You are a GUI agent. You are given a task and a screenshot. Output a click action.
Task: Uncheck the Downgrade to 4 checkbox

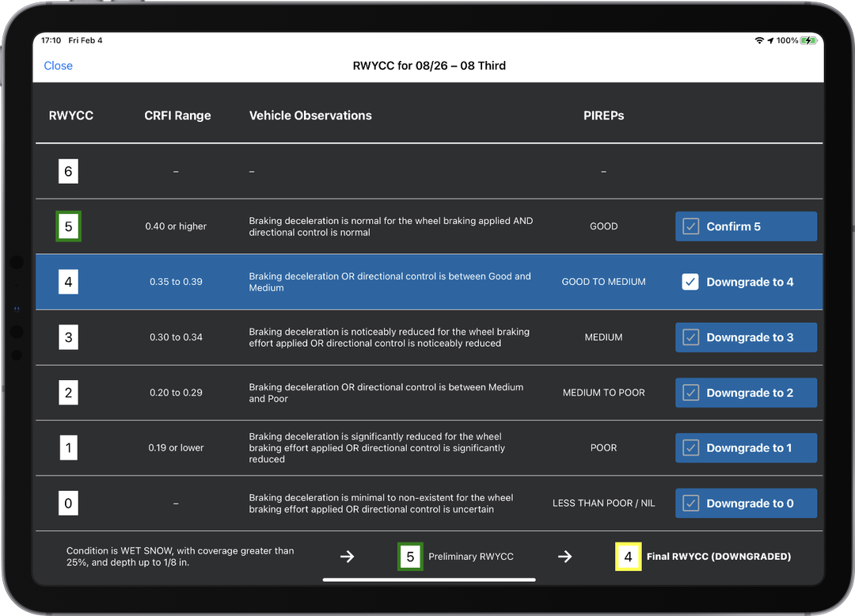point(690,282)
